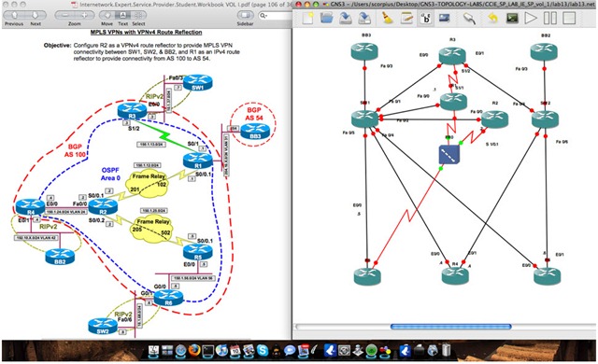Click the GNS3 insert picture icon

click(x=445, y=18)
